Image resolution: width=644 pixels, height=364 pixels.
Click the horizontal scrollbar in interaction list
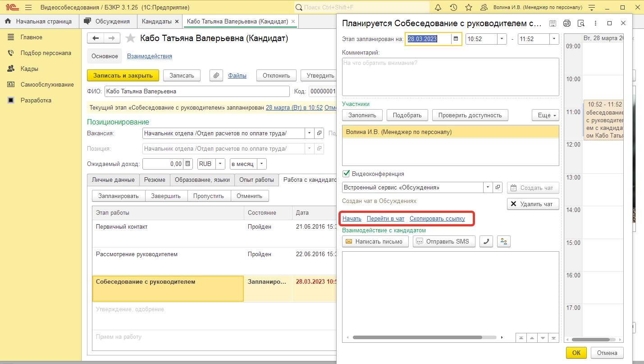[x=417, y=337]
